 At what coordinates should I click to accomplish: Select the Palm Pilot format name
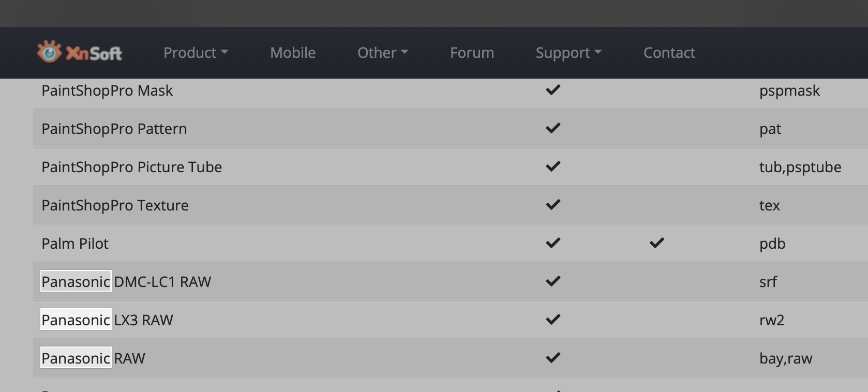click(75, 244)
